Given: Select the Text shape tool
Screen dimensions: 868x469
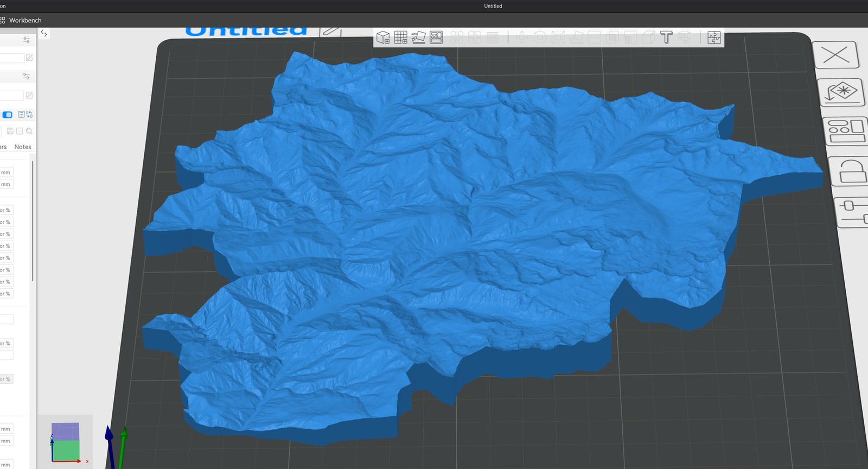Looking at the screenshot, I should tap(666, 37).
